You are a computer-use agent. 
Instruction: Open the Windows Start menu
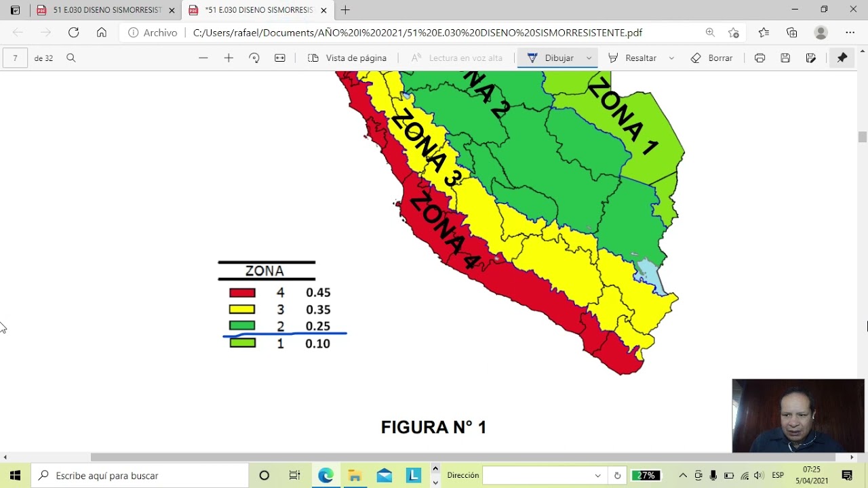coord(15,476)
